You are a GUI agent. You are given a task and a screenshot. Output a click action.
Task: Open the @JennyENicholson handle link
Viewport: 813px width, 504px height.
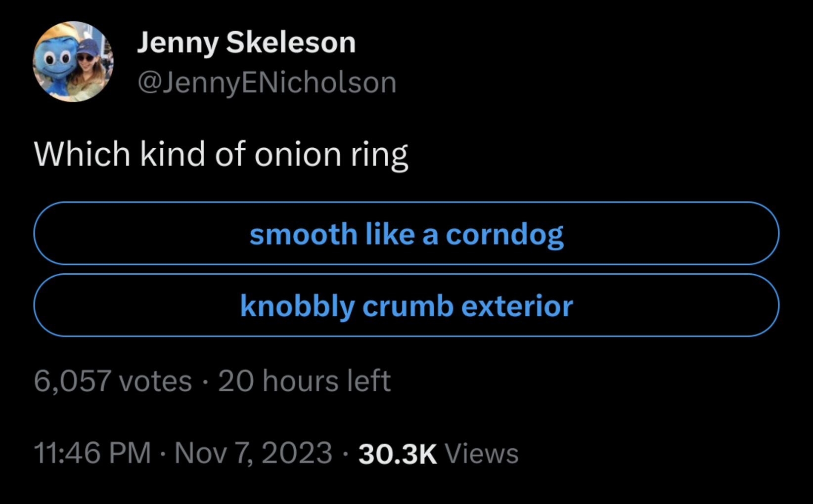point(267,83)
